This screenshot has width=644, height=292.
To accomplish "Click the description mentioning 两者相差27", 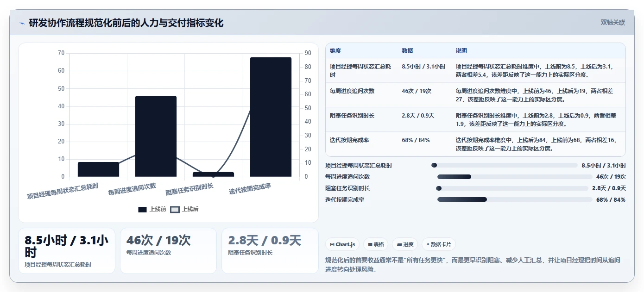I will coord(538,95).
